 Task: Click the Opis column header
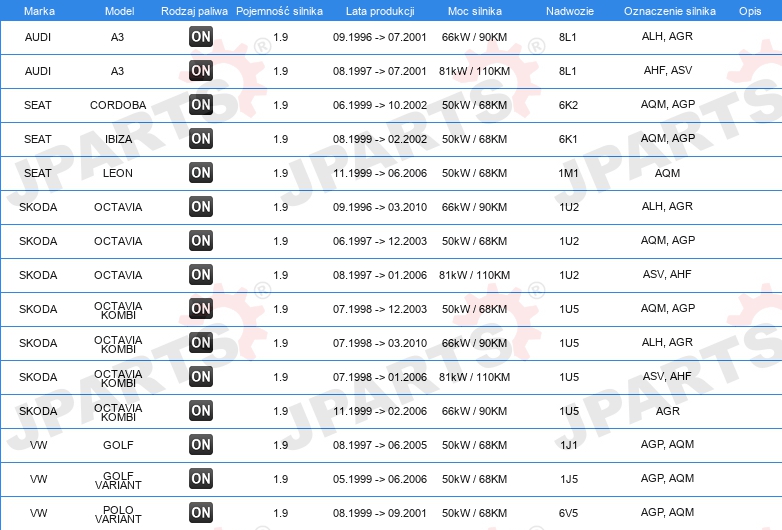[750, 11]
